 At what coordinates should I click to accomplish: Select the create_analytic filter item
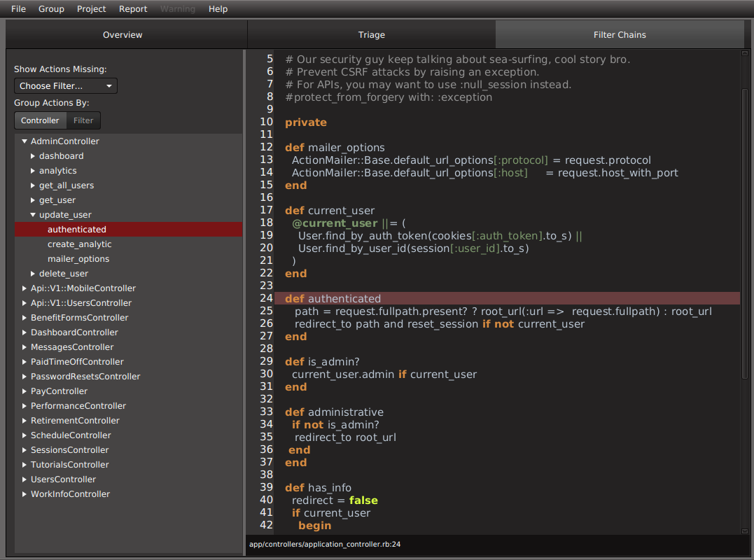[79, 244]
